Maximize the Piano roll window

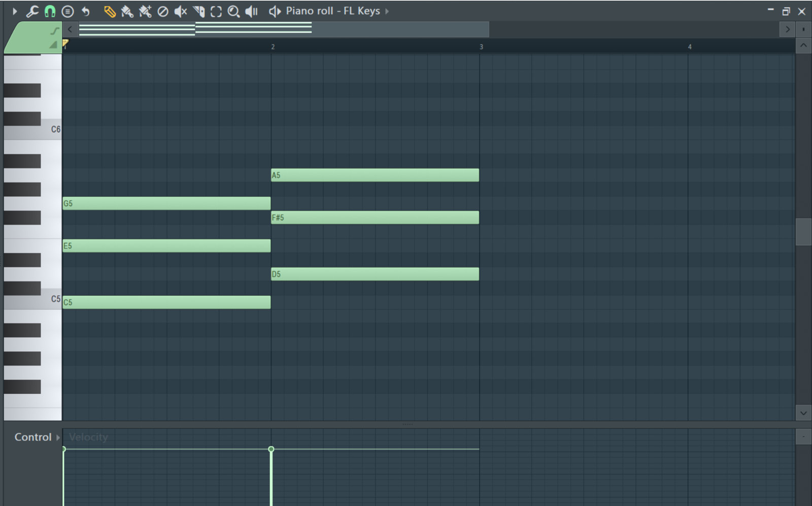[786, 11]
